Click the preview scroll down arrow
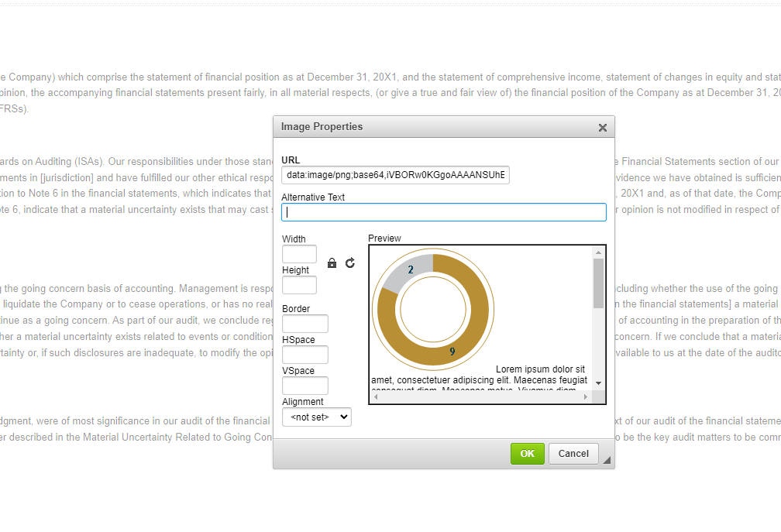This screenshot has height=532, width=781. 599,383
